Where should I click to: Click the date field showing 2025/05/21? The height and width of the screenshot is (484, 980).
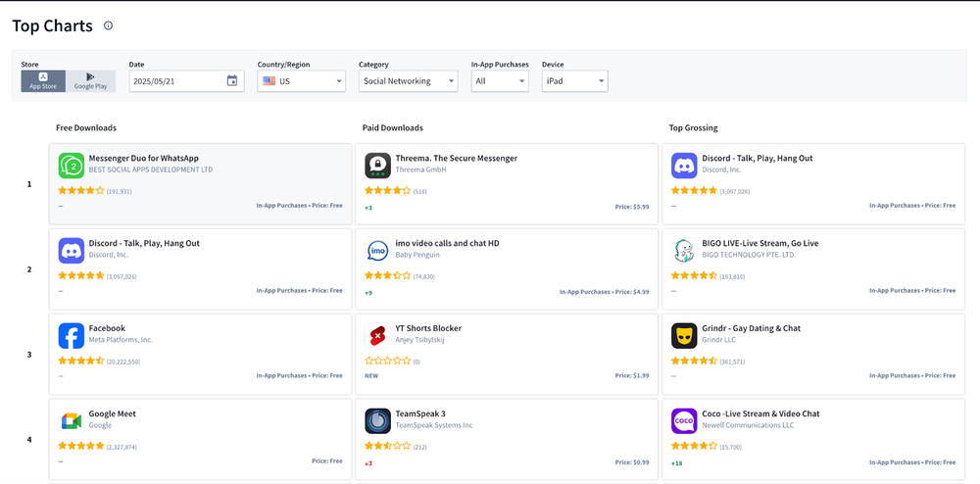176,81
